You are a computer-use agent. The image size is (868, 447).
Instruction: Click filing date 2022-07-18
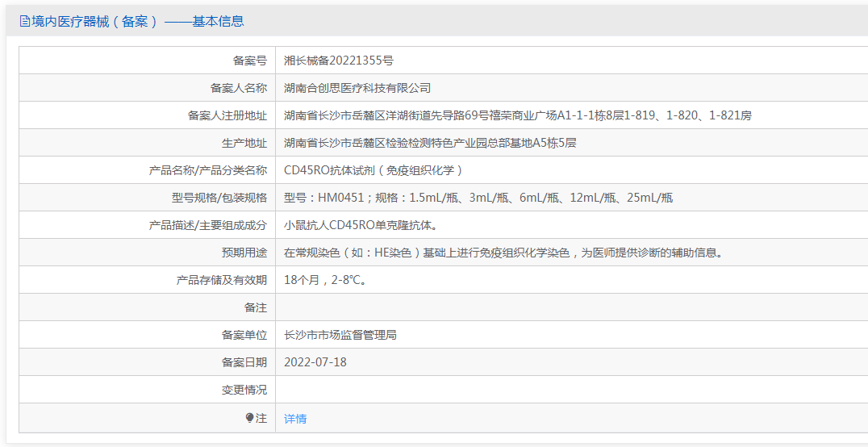click(x=315, y=363)
